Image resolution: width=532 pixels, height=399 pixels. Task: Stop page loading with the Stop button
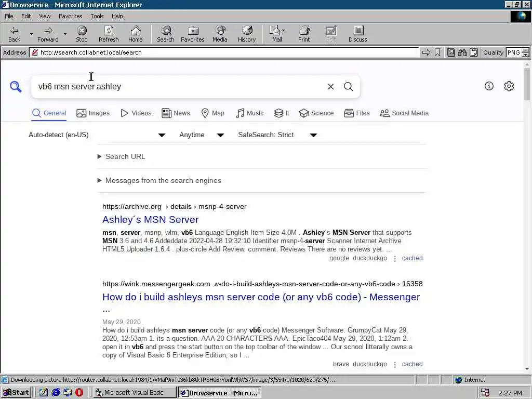tap(82, 34)
